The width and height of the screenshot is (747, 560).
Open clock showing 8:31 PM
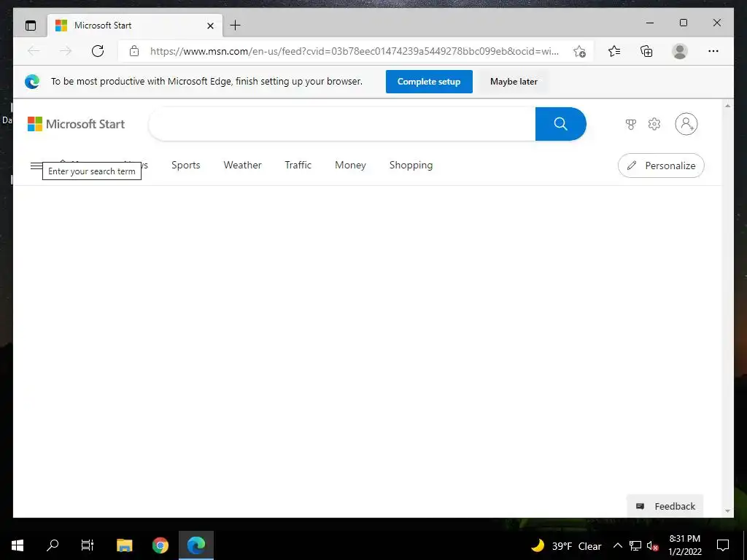[x=684, y=545]
